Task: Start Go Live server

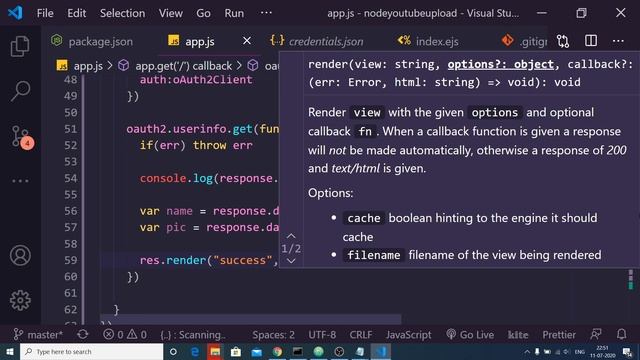Action: point(470,335)
